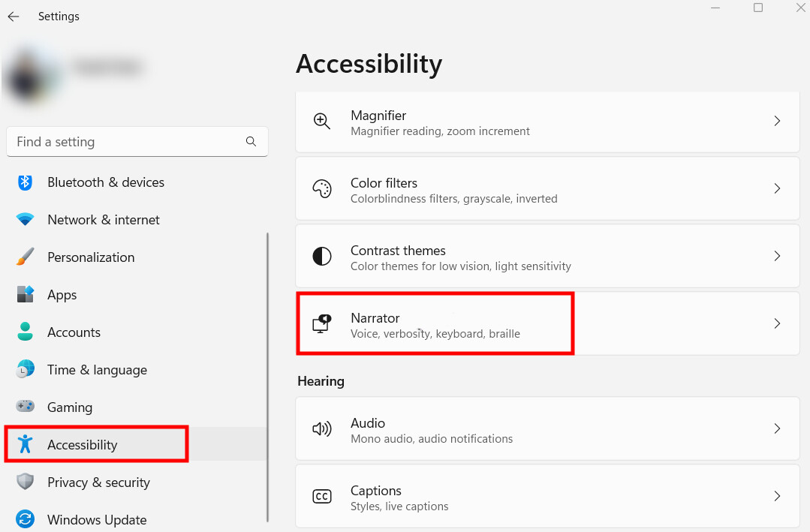This screenshot has height=532, width=810.
Task: Click the Apps icon in sidebar
Action: (x=25, y=294)
